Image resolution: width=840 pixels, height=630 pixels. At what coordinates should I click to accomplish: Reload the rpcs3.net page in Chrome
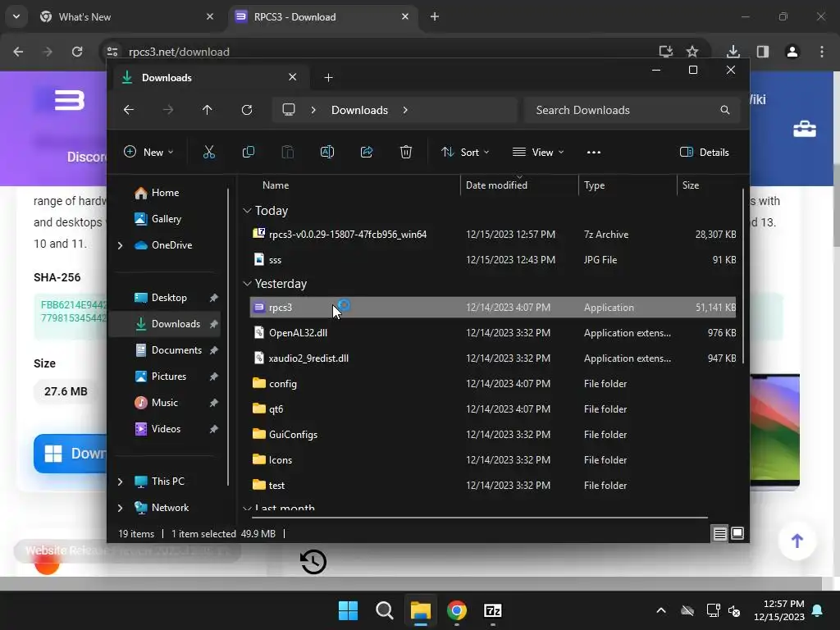pyautogui.click(x=77, y=52)
